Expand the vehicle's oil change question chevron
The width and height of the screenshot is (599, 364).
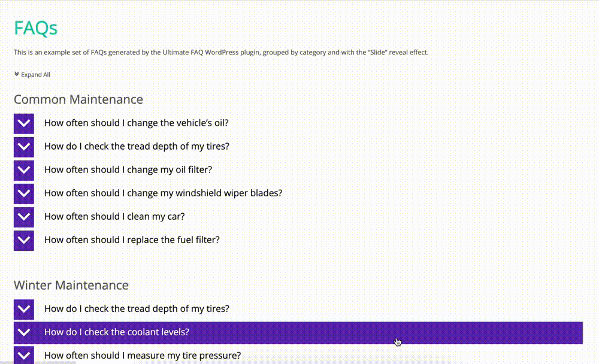tap(24, 123)
